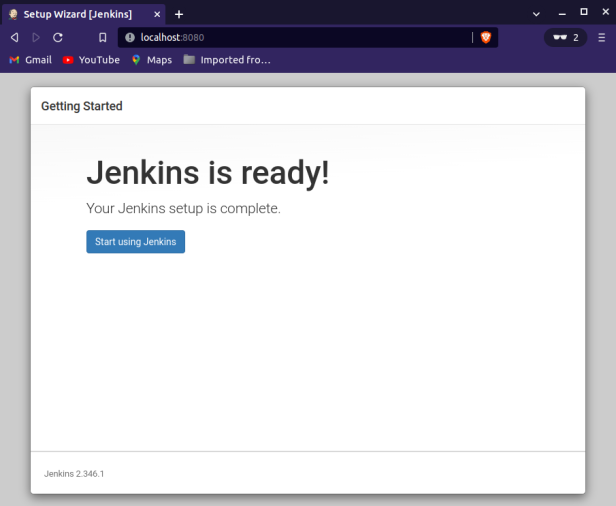Maximize the browser window

coord(584,12)
